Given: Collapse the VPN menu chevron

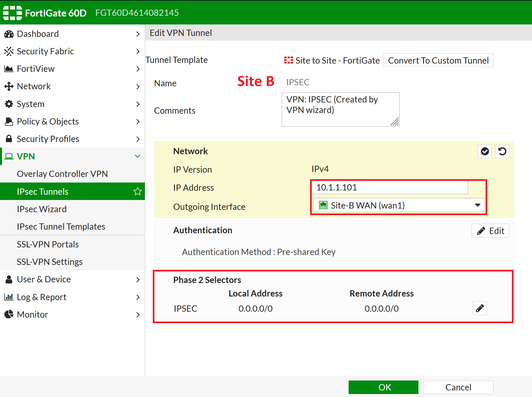Looking at the screenshot, I should pyautogui.click(x=138, y=156).
